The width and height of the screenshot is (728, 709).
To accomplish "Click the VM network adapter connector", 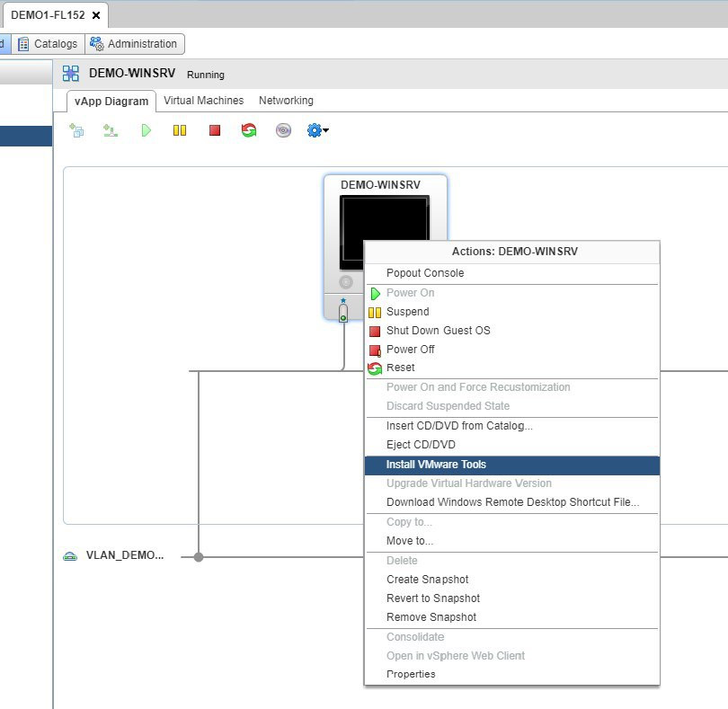I will click(x=343, y=313).
